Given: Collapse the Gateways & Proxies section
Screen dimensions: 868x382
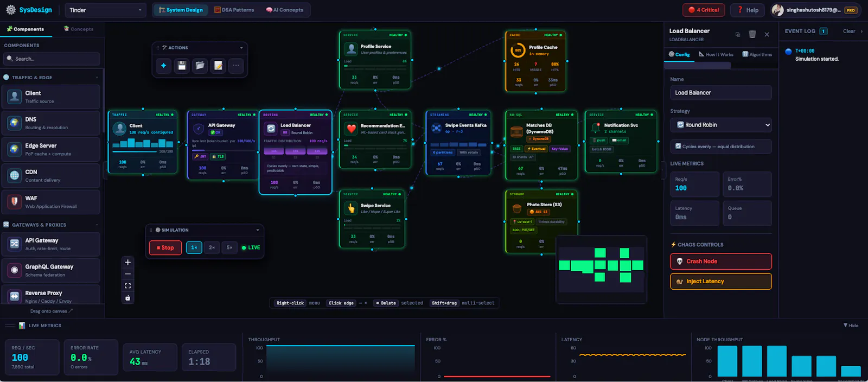Looking at the screenshot, I should click(x=97, y=225).
